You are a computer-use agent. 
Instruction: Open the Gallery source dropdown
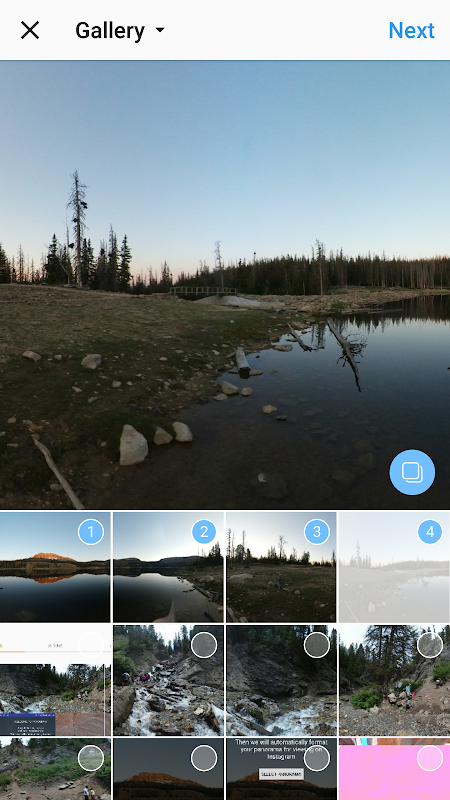click(x=120, y=31)
